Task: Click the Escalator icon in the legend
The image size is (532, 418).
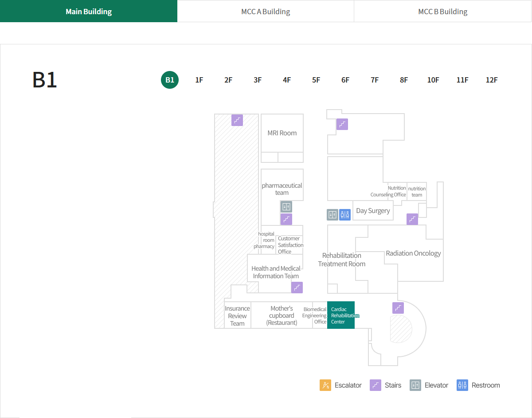Action: (325, 385)
